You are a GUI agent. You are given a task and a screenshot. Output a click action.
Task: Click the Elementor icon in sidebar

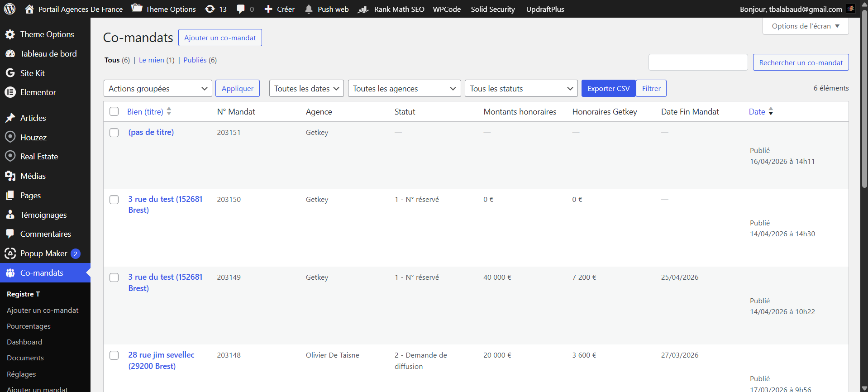tap(10, 92)
